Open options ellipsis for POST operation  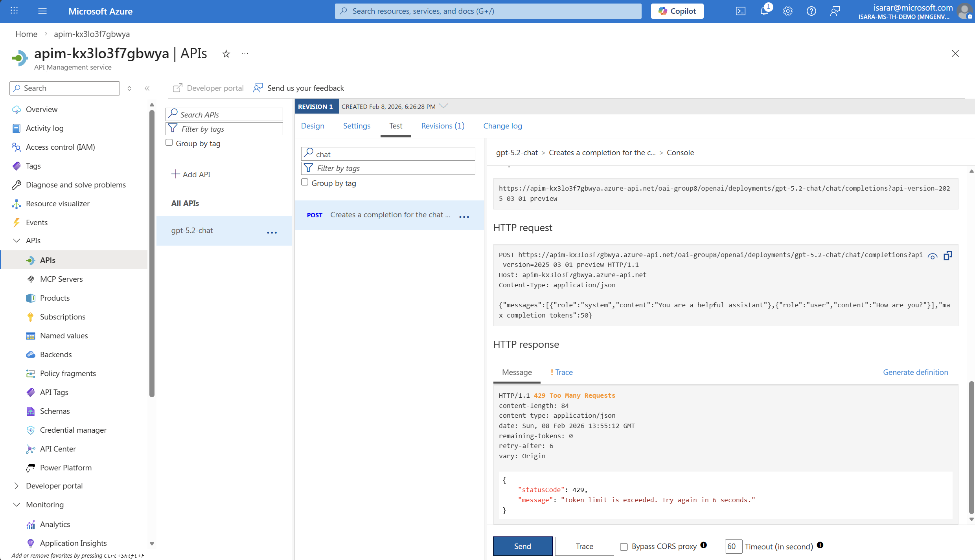(464, 217)
